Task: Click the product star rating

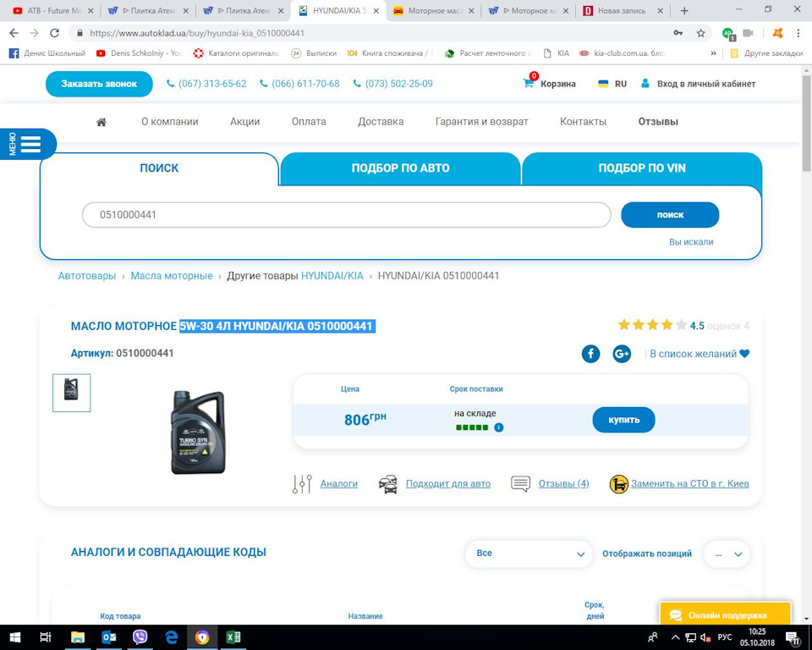Action: click(x=652, y=325)
